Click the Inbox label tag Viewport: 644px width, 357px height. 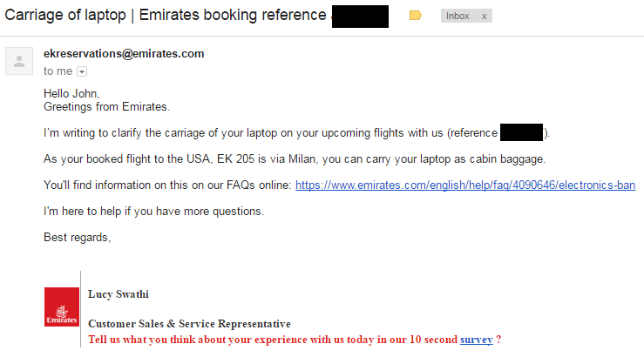pyautogui.click(x=458, y=16)
